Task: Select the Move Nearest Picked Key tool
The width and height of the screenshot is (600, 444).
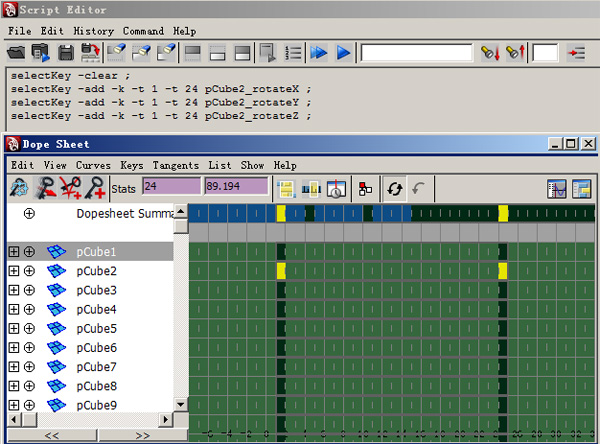Action: pos(45,188)
